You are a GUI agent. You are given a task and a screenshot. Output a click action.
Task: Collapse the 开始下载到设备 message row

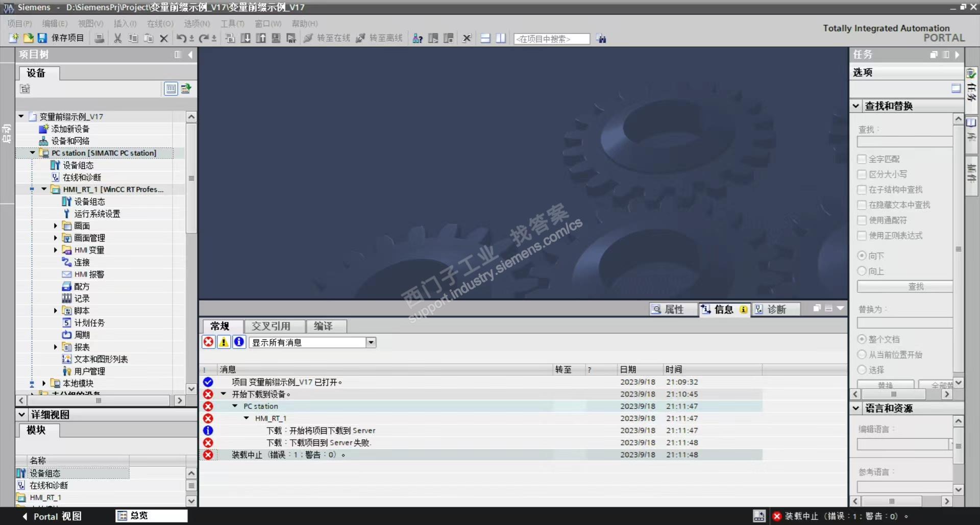(x=223, y=394)
